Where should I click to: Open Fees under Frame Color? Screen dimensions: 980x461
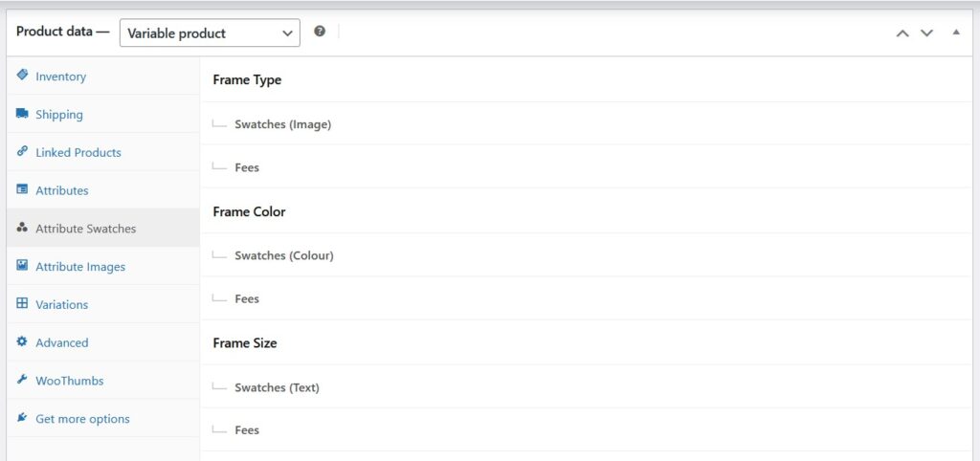[247, 298]
